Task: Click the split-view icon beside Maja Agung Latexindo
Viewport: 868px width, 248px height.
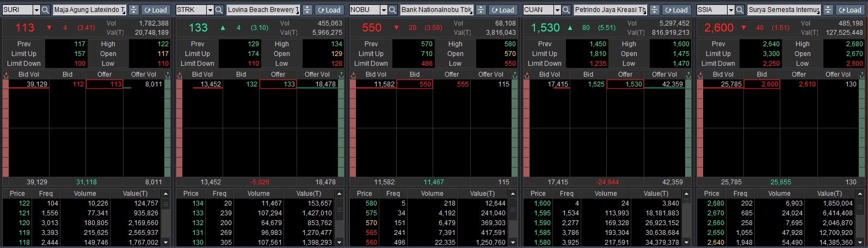Action: point(134,10)
